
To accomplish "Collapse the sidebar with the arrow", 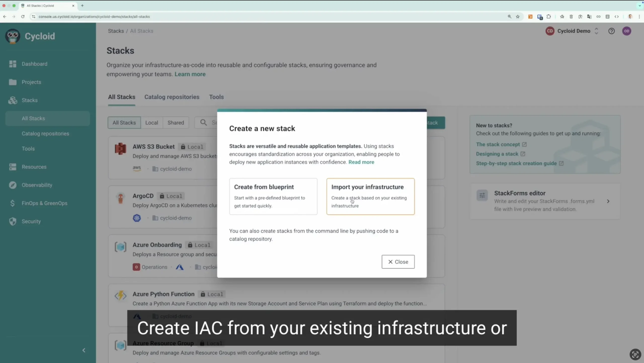I will [84, 350].
